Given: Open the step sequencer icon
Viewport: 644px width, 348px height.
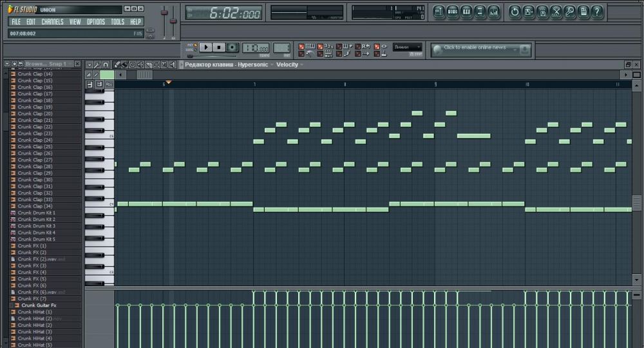Looking at the screenshot, I should [453, 12].
